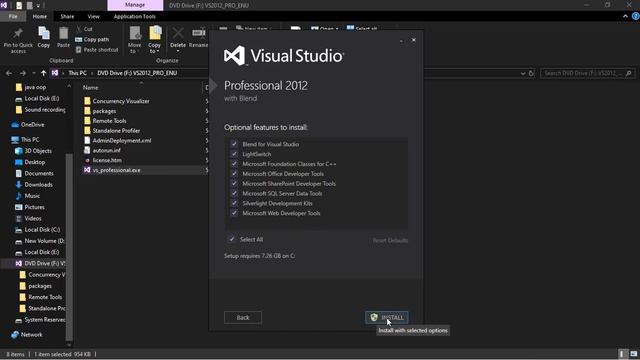Open recent locations dropdown arrow
This screenshot has width=640, height=360.
coord(33,73)
